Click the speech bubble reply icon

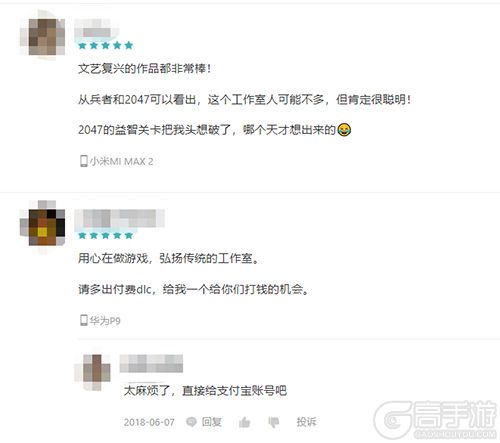point(191,422)
